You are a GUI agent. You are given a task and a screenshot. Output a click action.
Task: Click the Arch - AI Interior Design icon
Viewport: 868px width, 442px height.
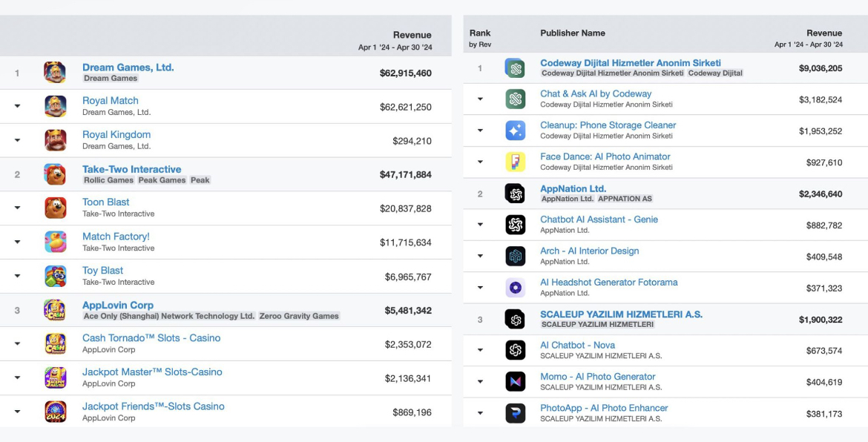(x=516, y=256)
